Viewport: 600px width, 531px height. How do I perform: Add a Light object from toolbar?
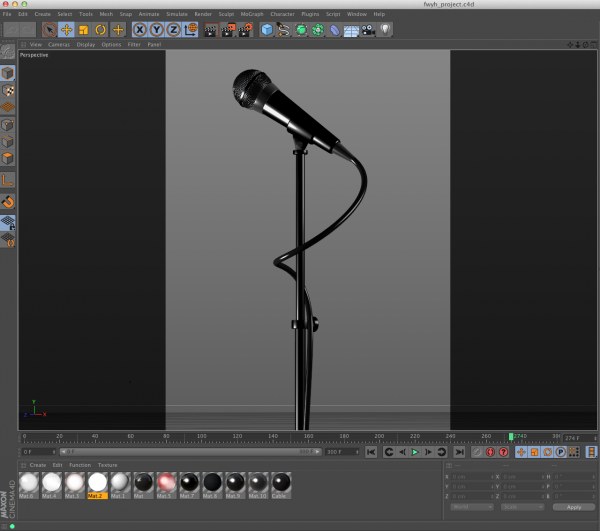tap(385, 30)
